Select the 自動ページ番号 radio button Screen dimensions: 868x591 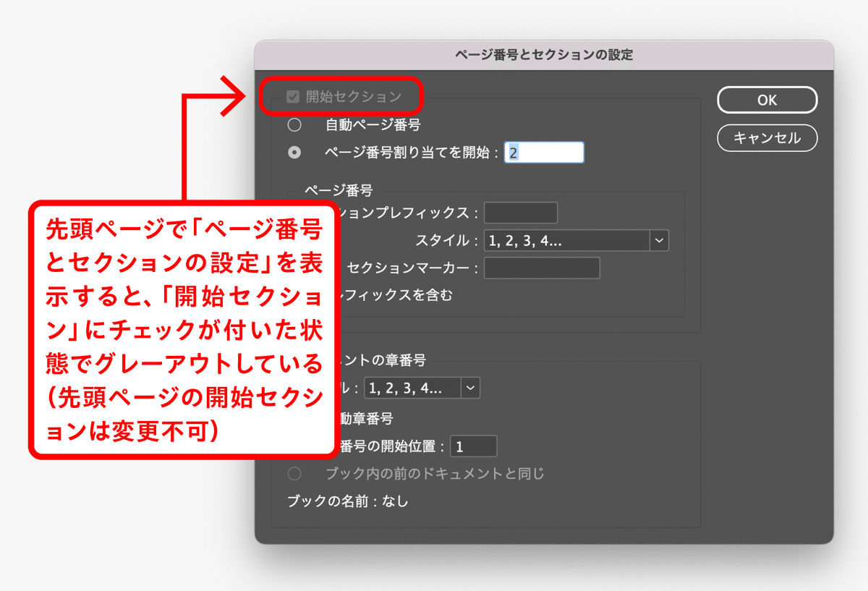(x=294, y=125)
